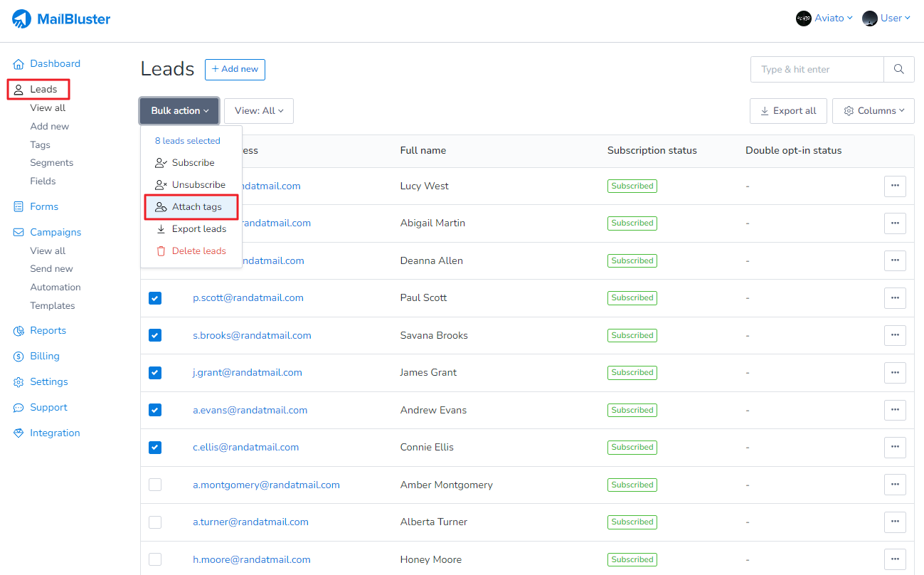Click the search magnifier icon
924x575 pixels.
899,69
